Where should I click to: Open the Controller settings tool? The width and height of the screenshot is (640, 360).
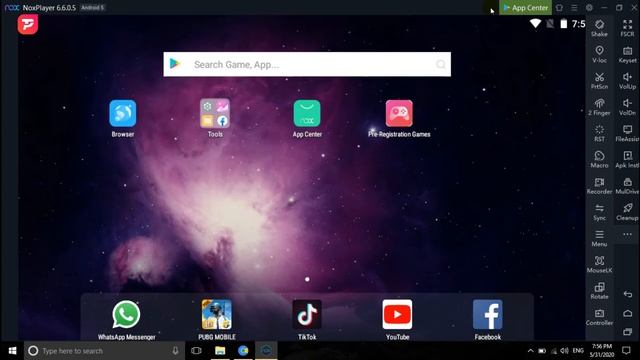[x=599, y=317]
